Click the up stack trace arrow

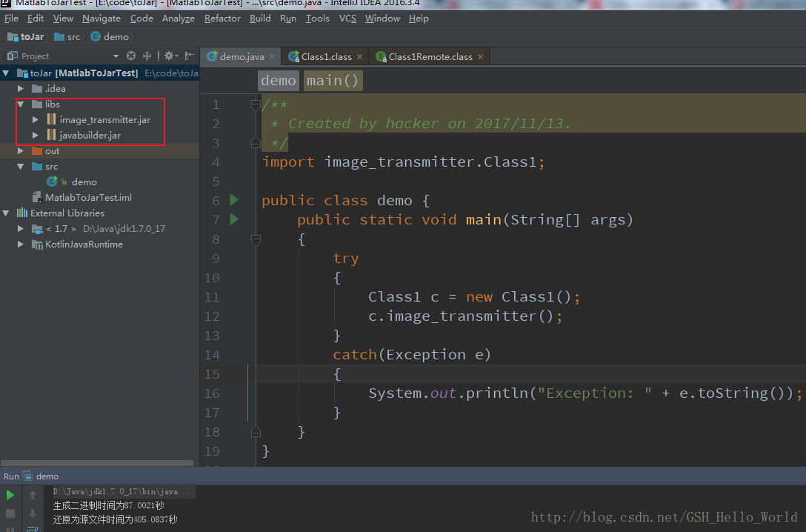tap(33, 495)
